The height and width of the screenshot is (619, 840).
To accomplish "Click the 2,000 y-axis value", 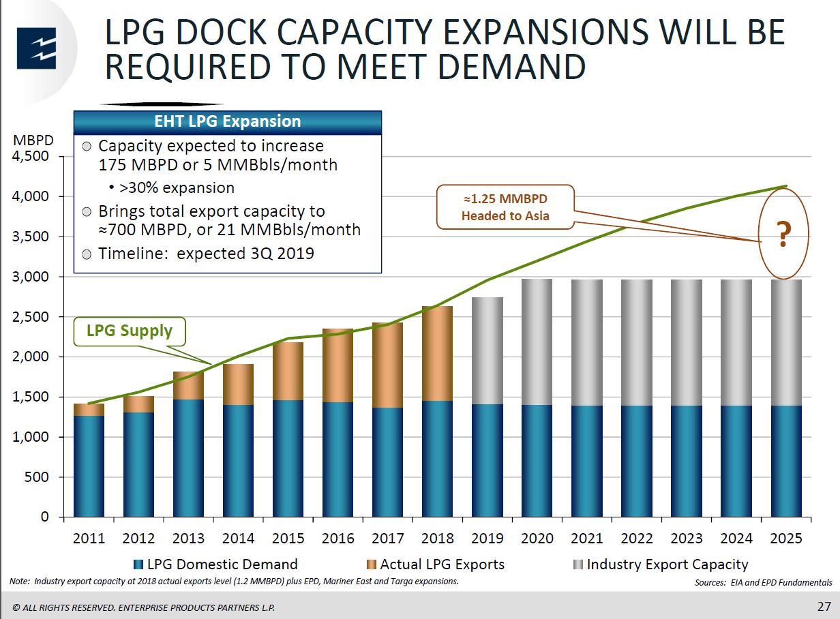I will (30, 357).
